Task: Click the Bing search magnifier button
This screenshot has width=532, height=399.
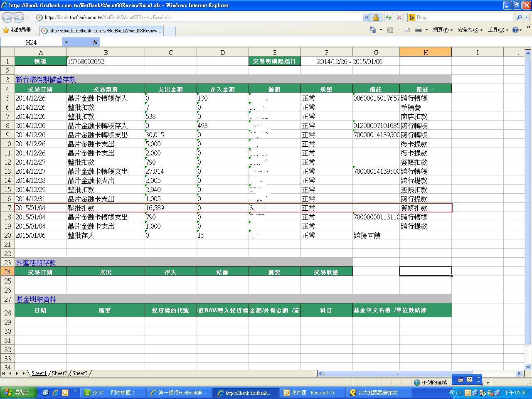Action: pyautogui.click(x=519, y=17)
